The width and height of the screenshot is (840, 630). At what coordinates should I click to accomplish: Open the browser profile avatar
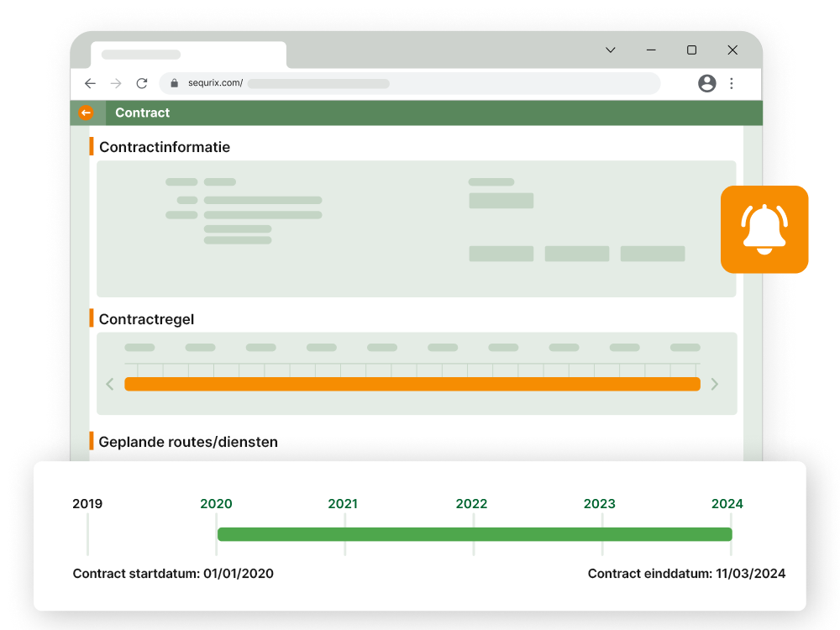coord(706,83)
